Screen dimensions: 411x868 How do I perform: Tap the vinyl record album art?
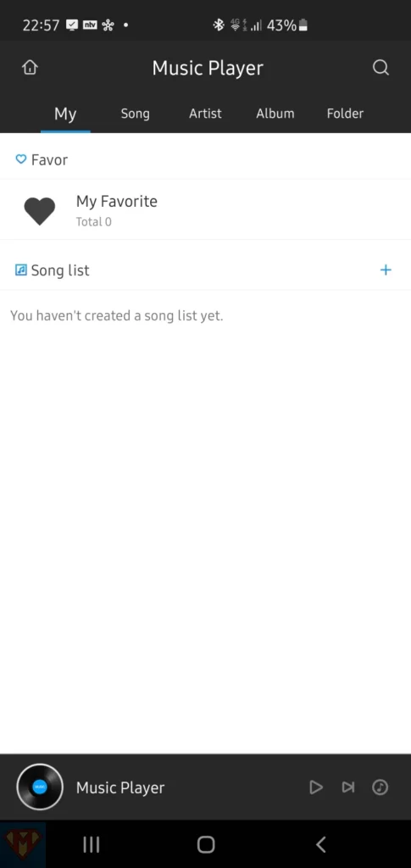[40, 787]
